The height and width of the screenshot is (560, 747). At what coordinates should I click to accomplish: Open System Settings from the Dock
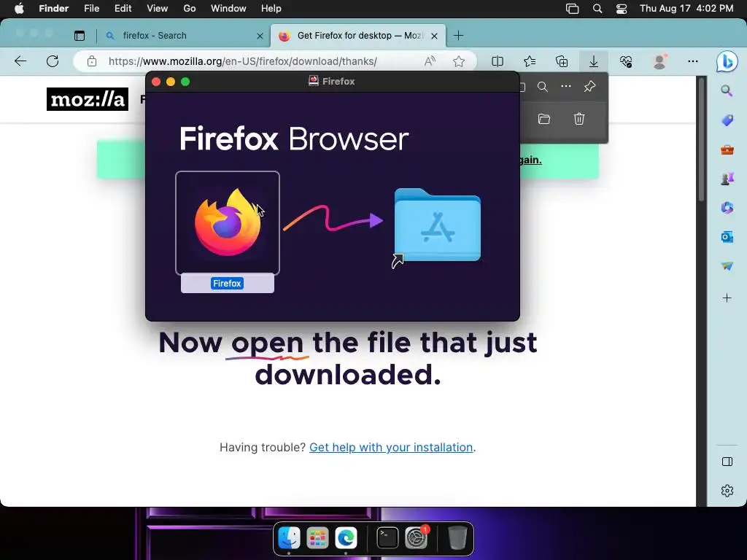417,538
